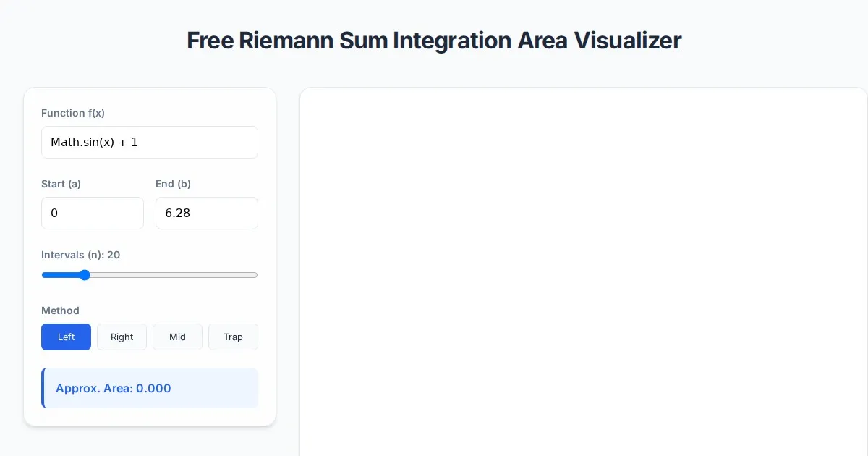Focus the End (b) input box
Image resolution: width=868 pixels, height=456 pixels.
click(x=207, y=214)
